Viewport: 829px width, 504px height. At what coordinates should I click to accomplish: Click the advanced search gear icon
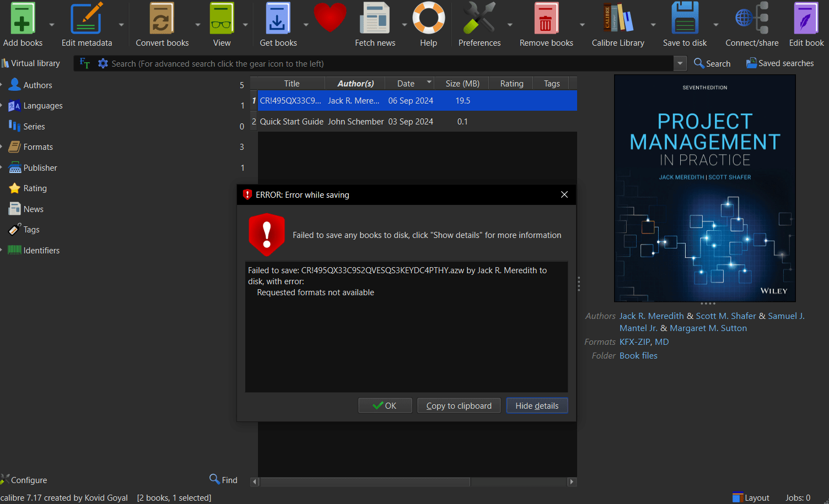[x=103, y=63]
